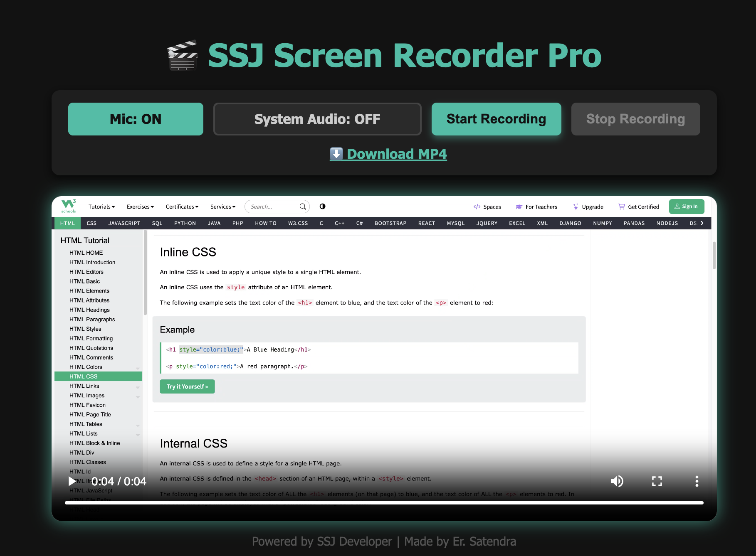Select the PYTHON tab in the navigation
Viewport: 756px width, 556px height.
tap(185, 223)
